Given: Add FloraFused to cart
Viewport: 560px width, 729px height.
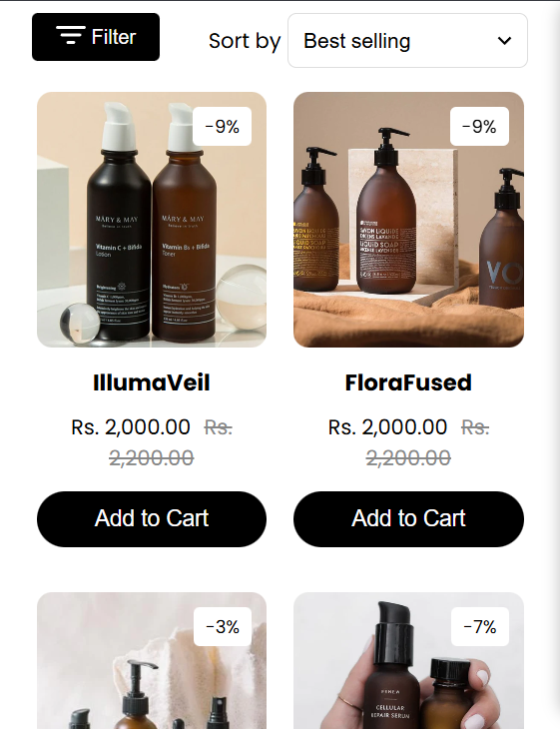Looking at the screenshot, I should (x=408, y=519).
